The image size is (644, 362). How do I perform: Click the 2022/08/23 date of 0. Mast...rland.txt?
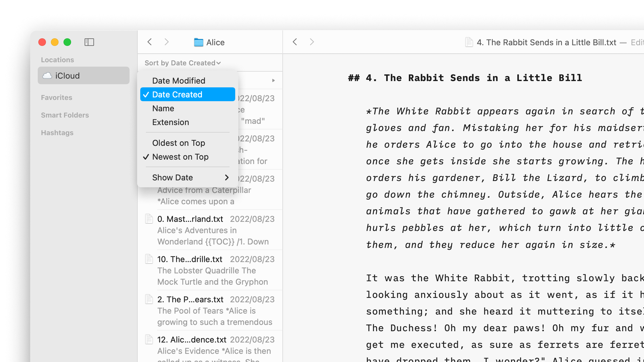pyautogui.click(x=252, y=219)
